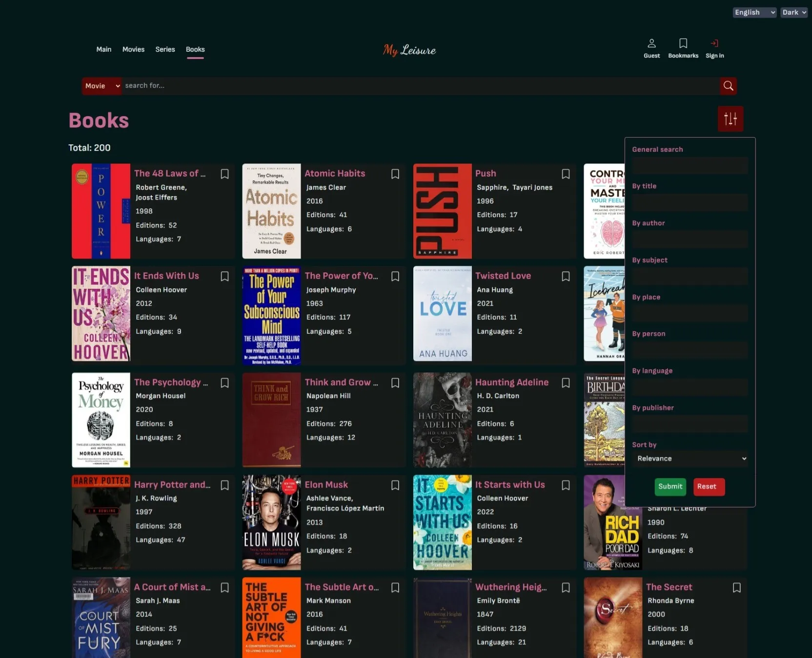The image size is (812, 658).
Task: Focus the By title filter field
Action: 690,202
